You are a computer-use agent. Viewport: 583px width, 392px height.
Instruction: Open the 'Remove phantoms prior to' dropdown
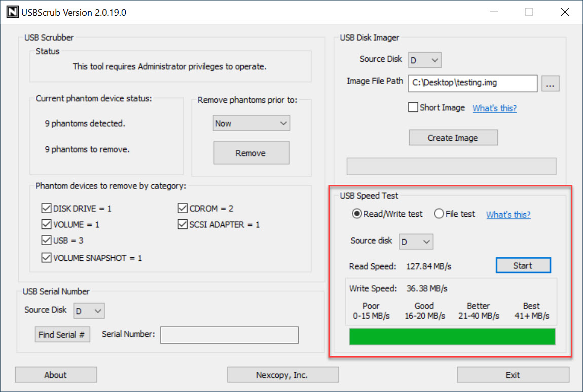point(251,123)
